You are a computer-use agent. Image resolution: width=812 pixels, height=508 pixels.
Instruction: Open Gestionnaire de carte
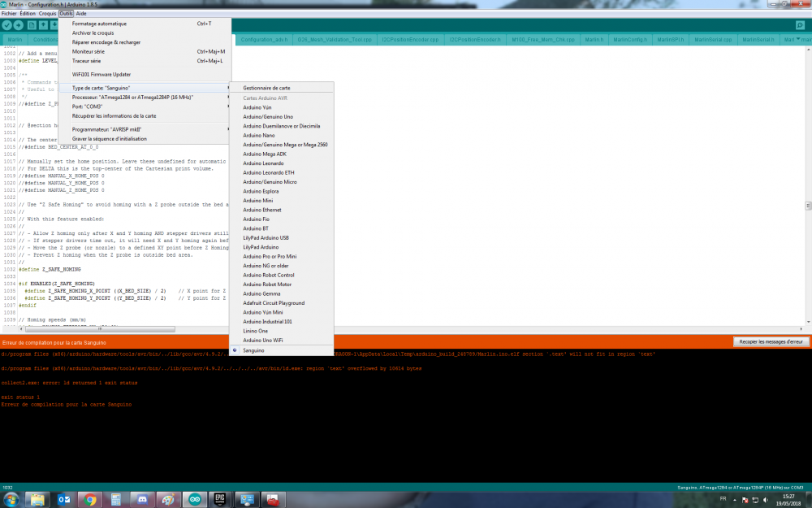click(x=281, y=88)
